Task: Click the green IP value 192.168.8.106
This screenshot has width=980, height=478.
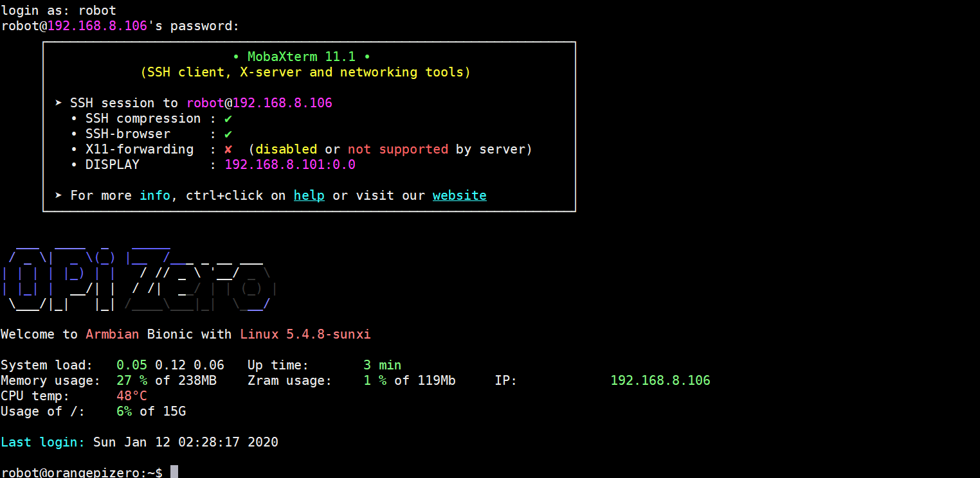Action: click(x=660, y=380)
